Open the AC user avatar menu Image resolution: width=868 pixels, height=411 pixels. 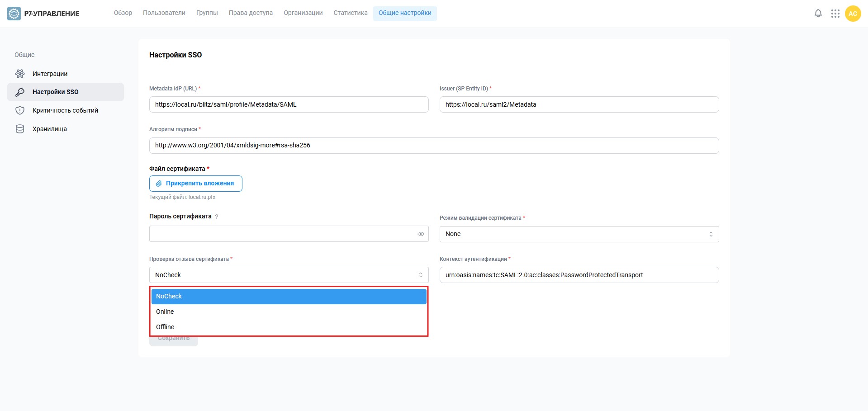click(x=853, y=14)
